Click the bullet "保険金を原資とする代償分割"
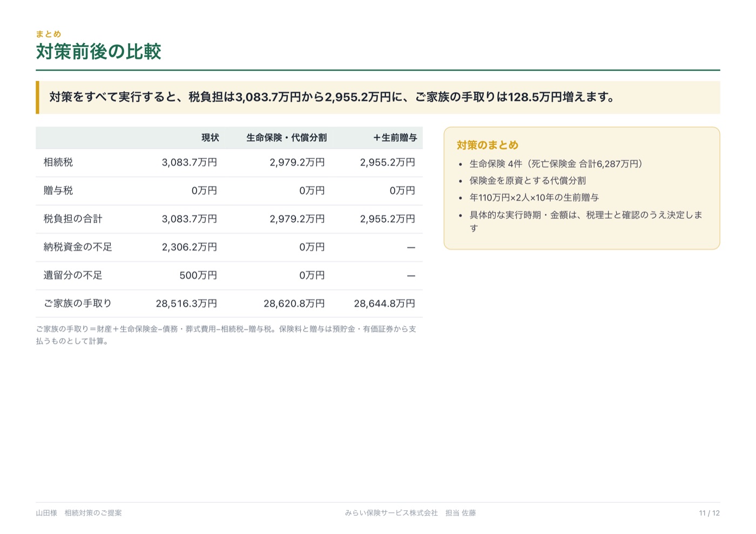This screenshot has height=534, width=756. point(528,180)
